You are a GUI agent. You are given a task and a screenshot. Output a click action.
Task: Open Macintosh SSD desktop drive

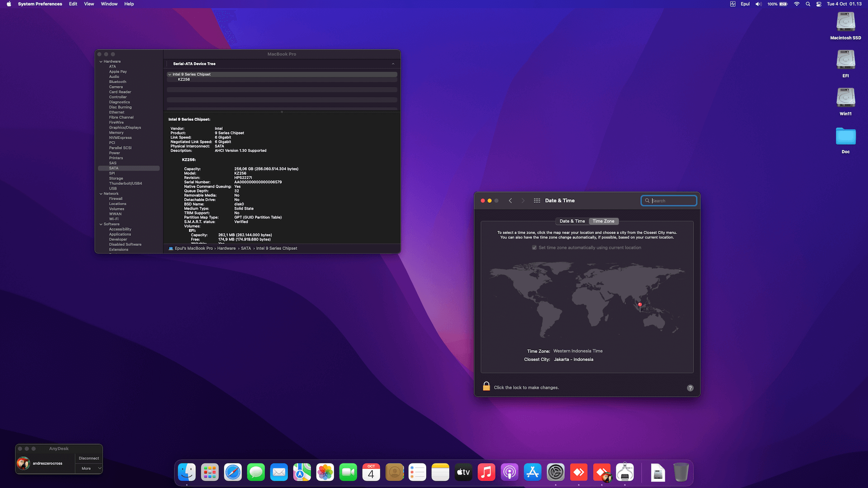coord(845,26)
